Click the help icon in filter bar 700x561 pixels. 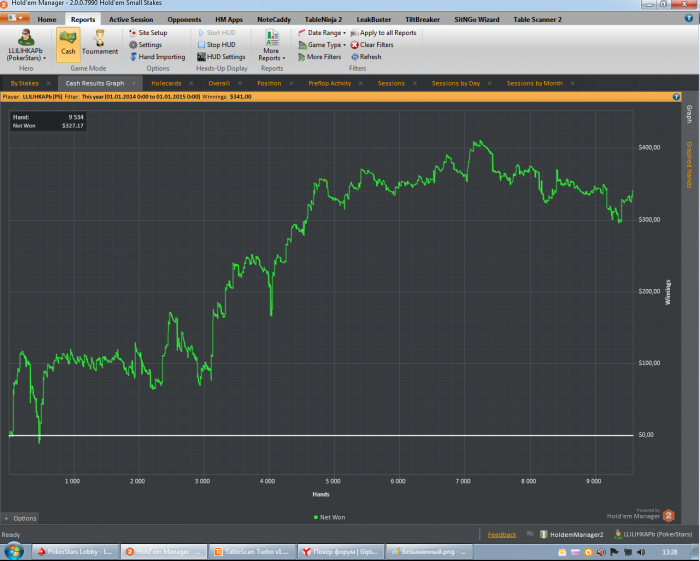[676, 96]
